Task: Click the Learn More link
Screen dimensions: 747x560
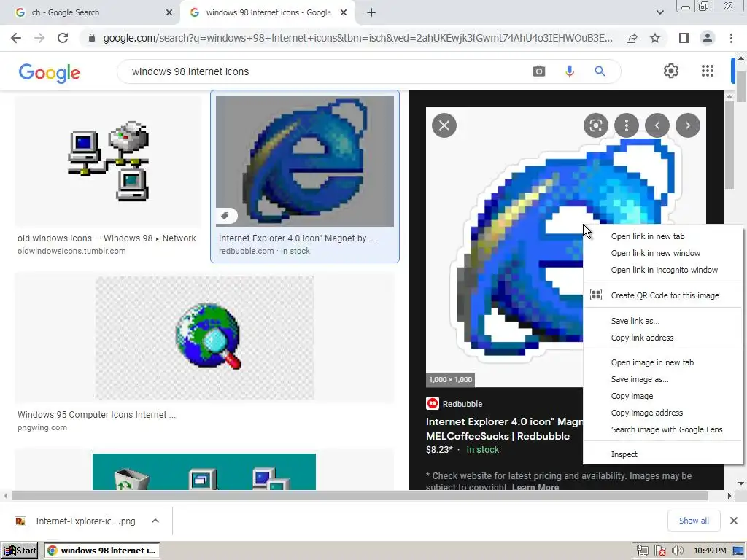Action: pos(535,487)
